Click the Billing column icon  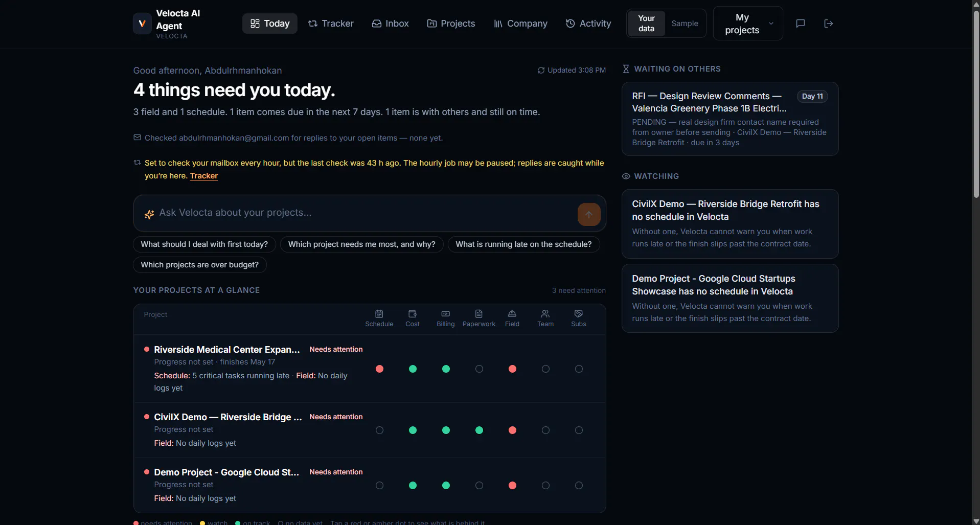click(x=446, y=314)
